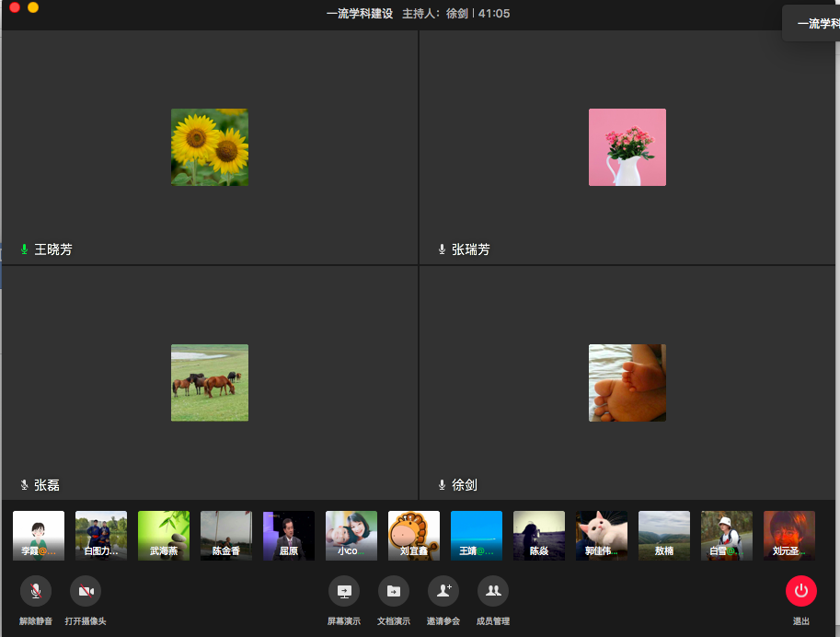Pick 屈原 participant thumbnail
Screen dimensions: 840x637
[289, 536]
